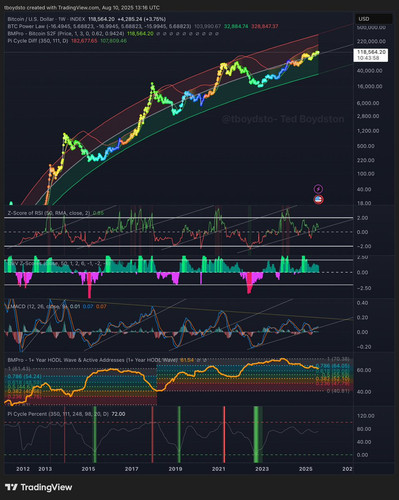Click the 2019 label on the time axis
Image resolution: width=399 pixels, height=500 pixels.
[x=175, y=469]
